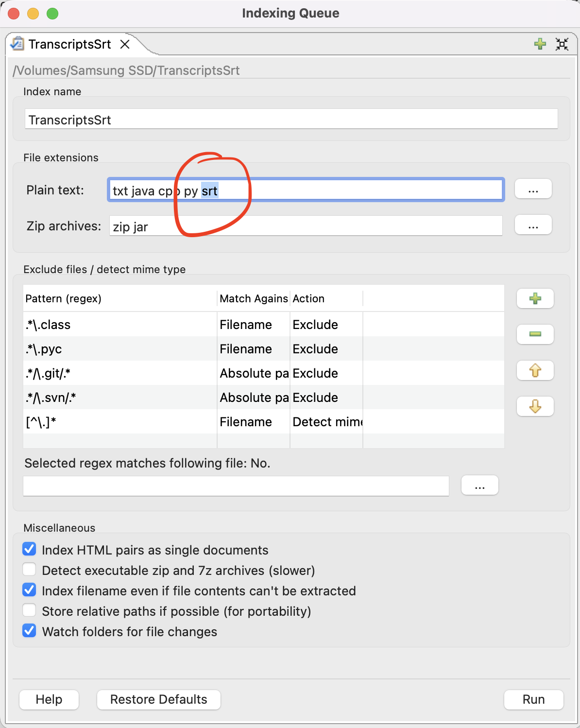Toggle Index HTML pairs as single documents

click(29, 549)
